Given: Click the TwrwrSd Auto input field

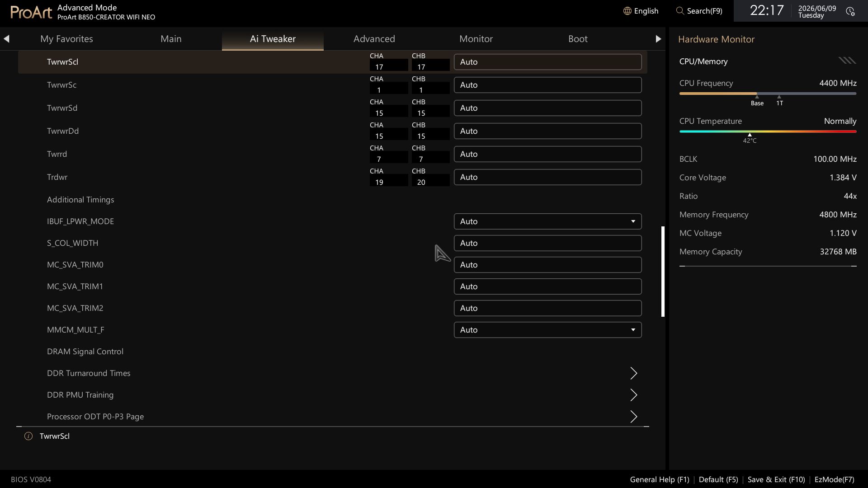Looking at the screenshot, I should pos(547,108).
